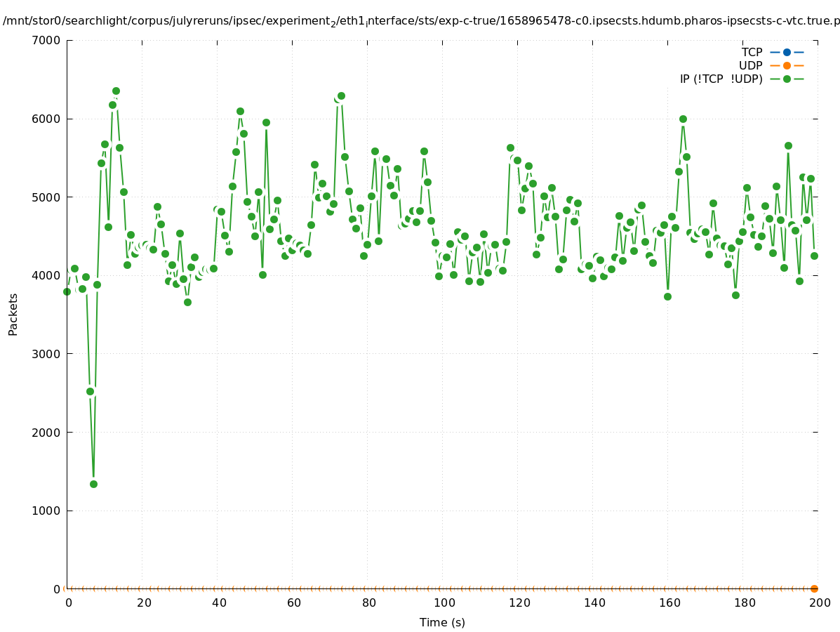This screenshot has height=632, width=840.
Task: Click the highest green data point above 6300
Action: pos(116,91)
